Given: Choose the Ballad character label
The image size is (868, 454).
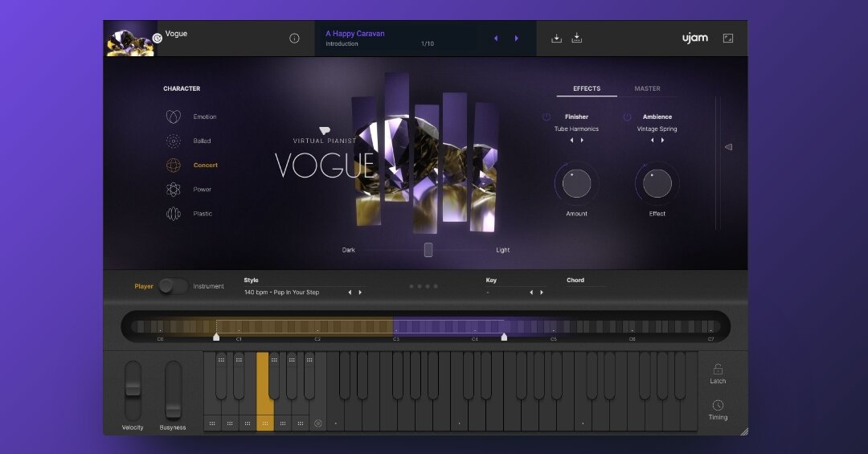Looking at the screenshot, I should [202, 141].
